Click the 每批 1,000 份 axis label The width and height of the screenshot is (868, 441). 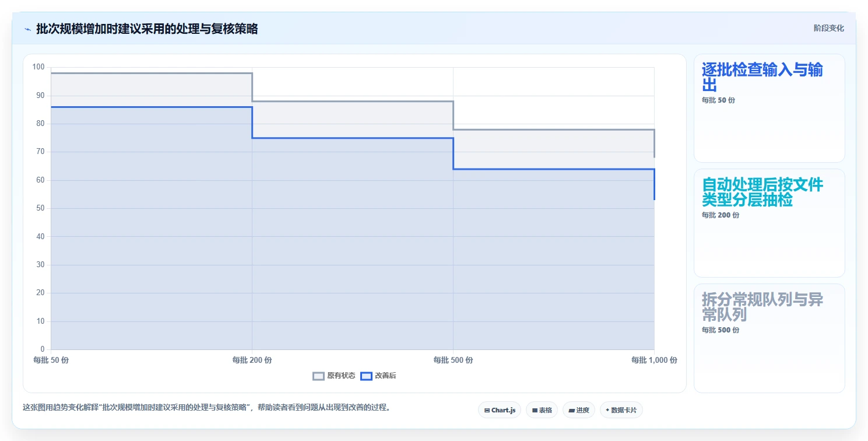pyautogui.click(x=654, y=360)
